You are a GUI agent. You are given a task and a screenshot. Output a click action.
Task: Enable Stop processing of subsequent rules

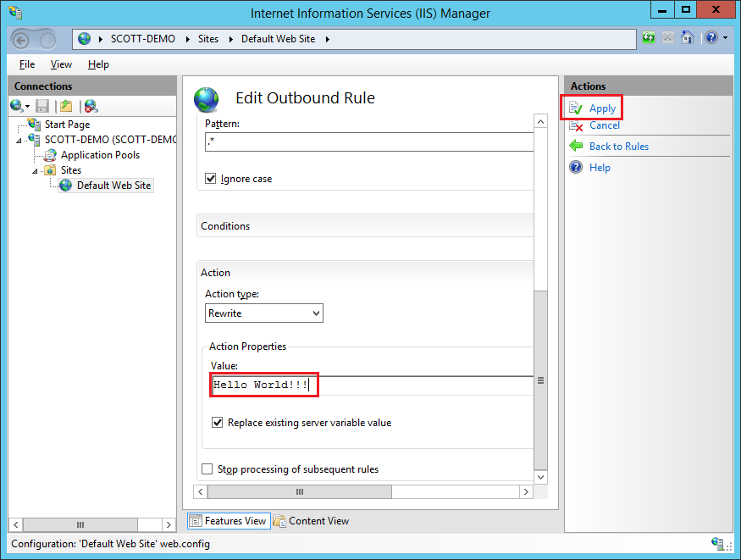click(x=207, y=469)
